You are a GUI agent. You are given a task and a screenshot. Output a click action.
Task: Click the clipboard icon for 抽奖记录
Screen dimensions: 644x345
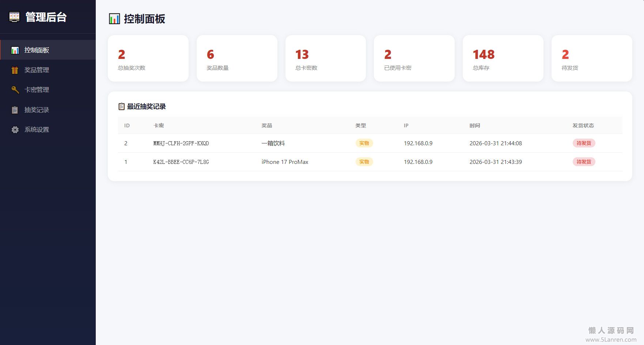[15, 110]
